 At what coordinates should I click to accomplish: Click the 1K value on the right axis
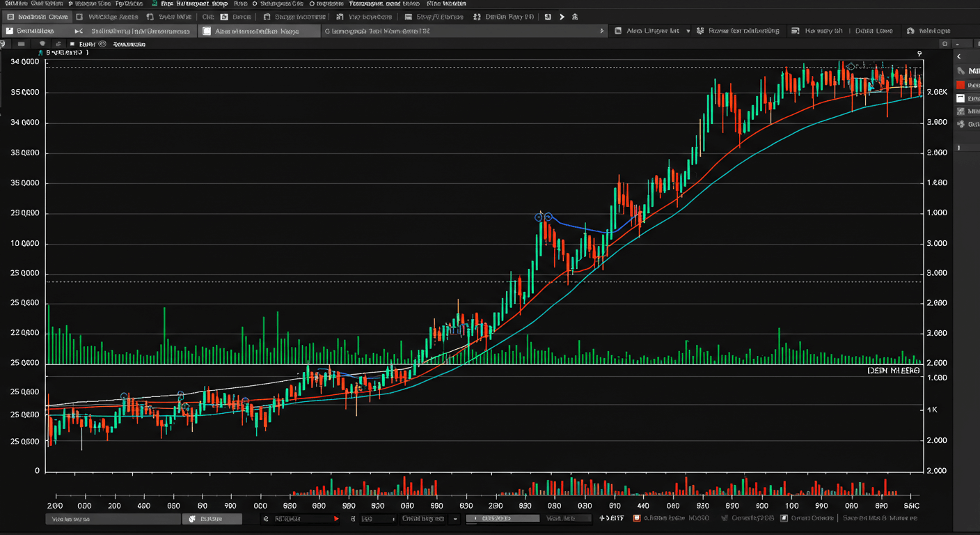click(x=933, y=410)
